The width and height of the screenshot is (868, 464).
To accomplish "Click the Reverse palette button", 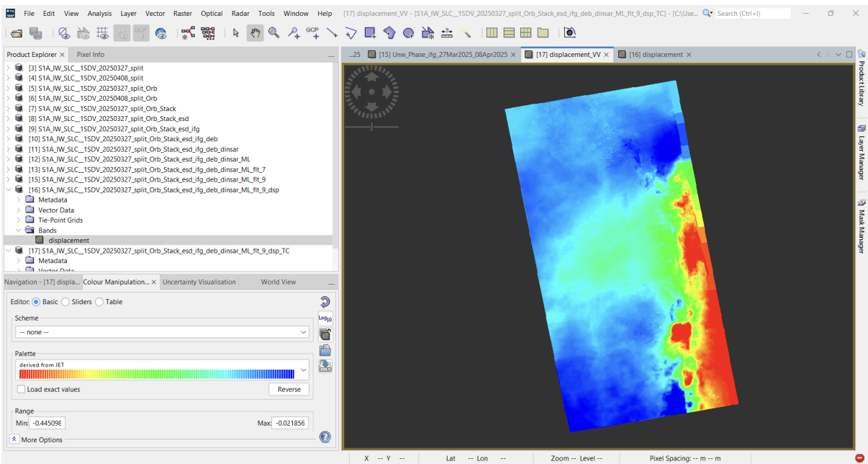I will point(289,389).
